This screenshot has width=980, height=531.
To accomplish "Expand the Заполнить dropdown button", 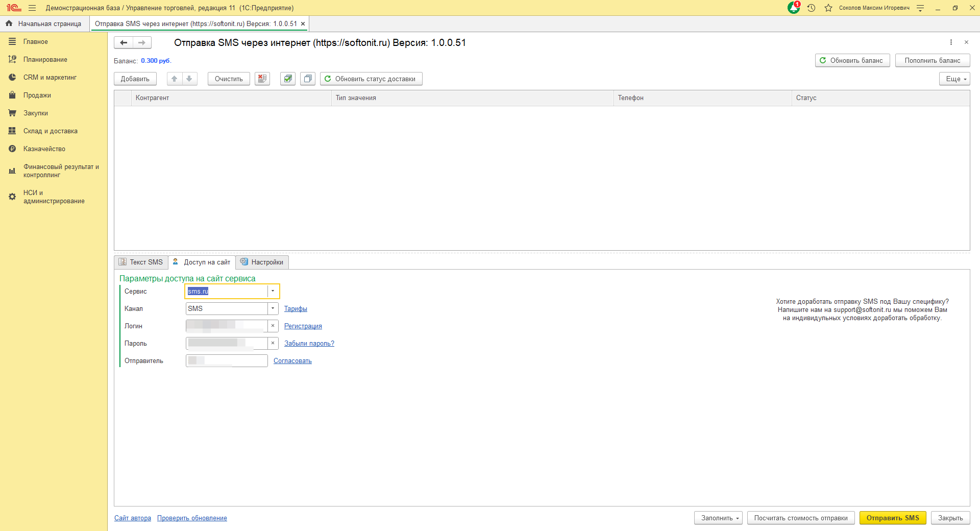I will pyautogui.click(x=720, y=518).
